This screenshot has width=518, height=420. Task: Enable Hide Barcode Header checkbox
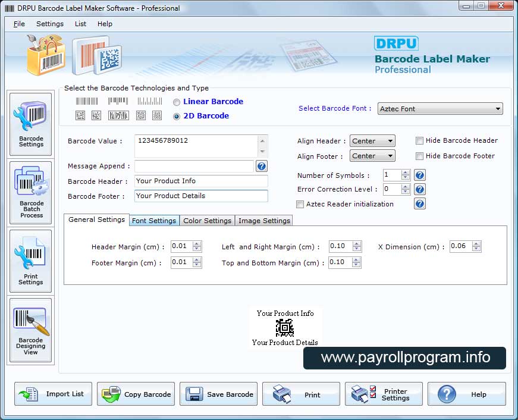coord(419,141)
